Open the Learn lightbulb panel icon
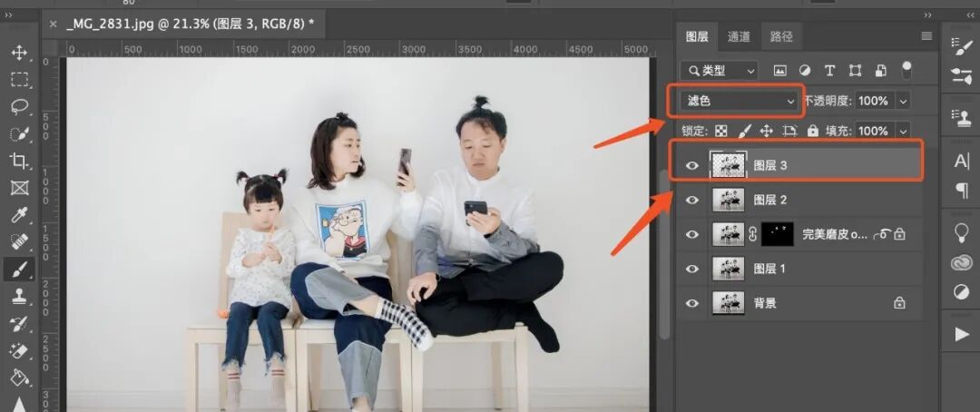This screenshot has height=412, width=980. pos(961,232)
